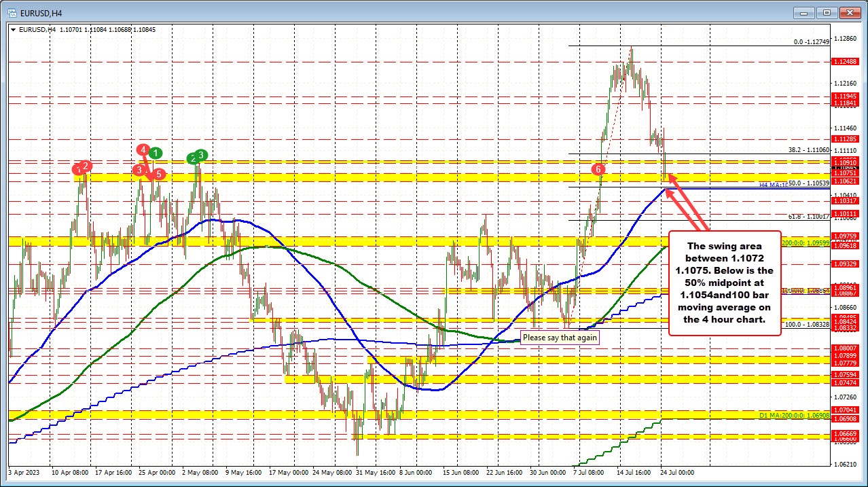The width and height of the screenshot is (868, 487).
Task: Expand the EURUSD,H4 OHLC quote dropdown triangle
Action: (12, 29)
